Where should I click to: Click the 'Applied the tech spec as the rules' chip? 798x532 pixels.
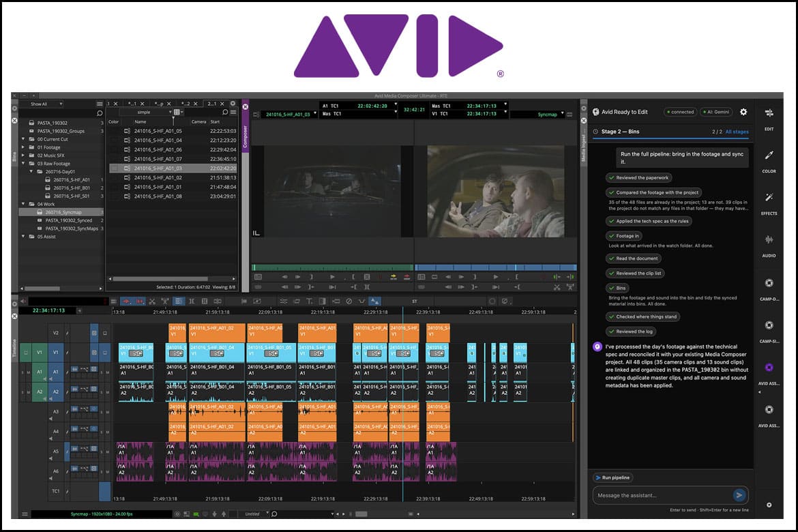[649, 221]
